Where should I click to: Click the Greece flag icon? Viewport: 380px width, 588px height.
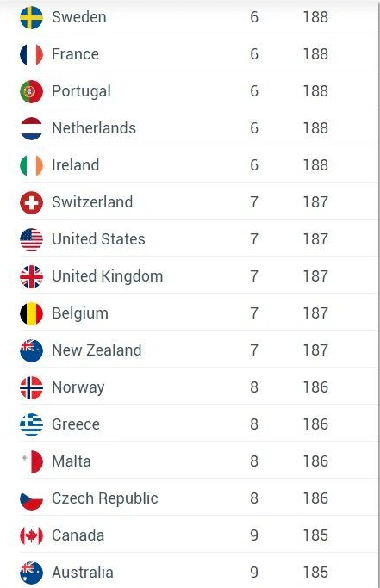(x=31, y=424)
